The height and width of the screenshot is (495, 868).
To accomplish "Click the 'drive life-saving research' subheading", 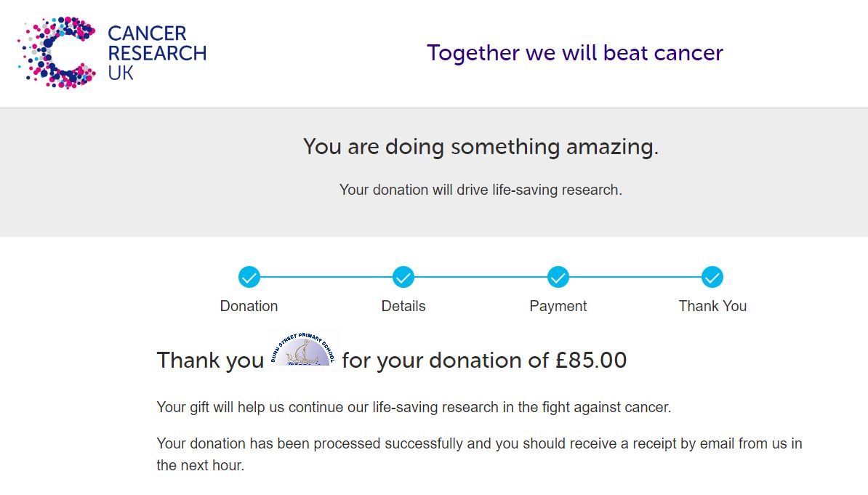I will point(481,190).
